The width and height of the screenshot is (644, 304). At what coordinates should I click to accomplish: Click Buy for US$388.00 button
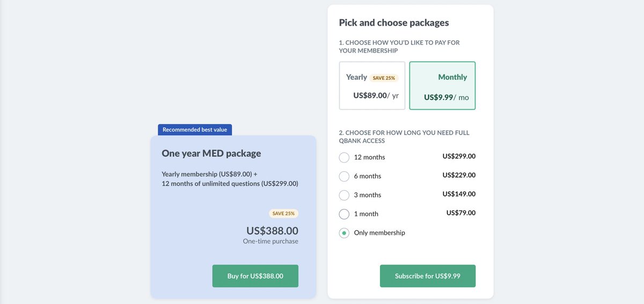255,276
